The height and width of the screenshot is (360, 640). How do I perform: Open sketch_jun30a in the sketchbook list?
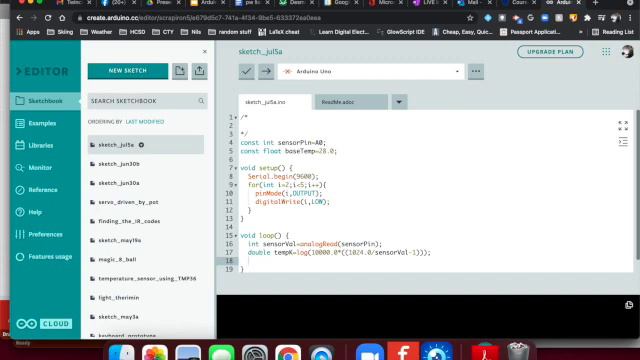pyautogui.click(x=146, y=183)
